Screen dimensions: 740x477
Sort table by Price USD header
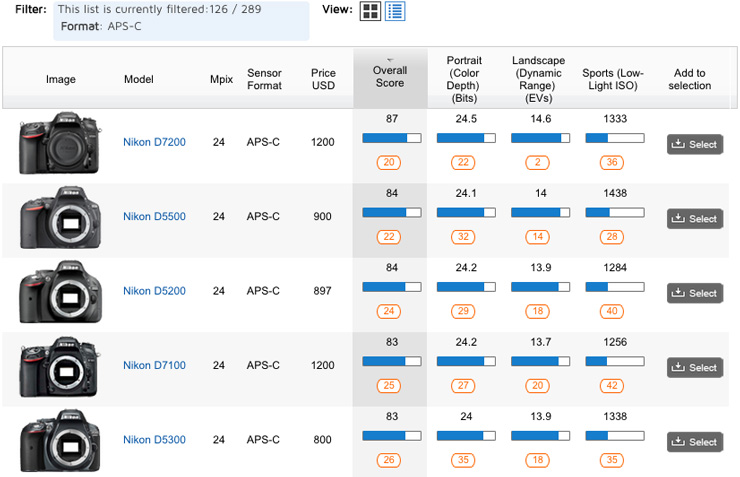(323, 79)
